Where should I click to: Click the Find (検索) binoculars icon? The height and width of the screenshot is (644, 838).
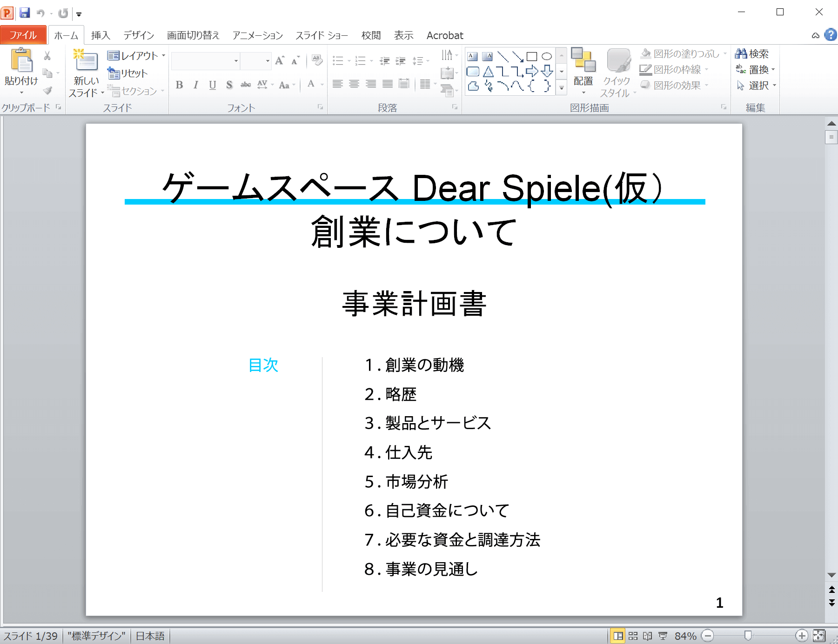741,54
